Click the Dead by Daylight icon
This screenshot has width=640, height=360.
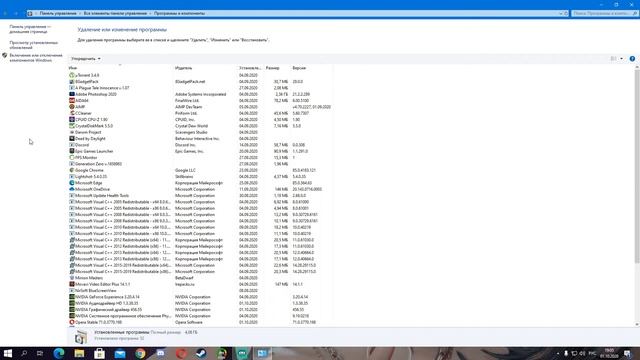(72, 138)
